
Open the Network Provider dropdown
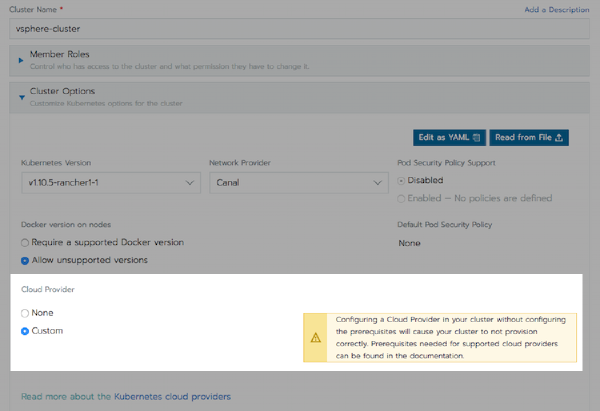tap(299, 183)
